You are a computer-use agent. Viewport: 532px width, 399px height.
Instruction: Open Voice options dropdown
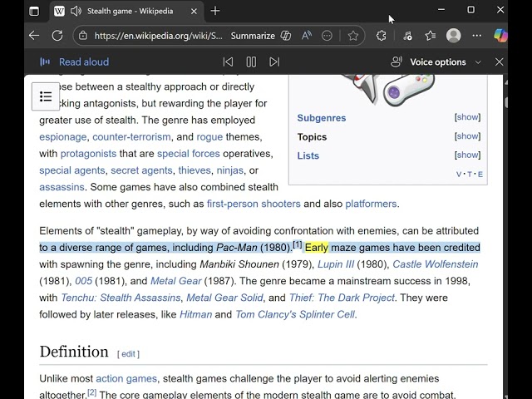pos(436,62)
